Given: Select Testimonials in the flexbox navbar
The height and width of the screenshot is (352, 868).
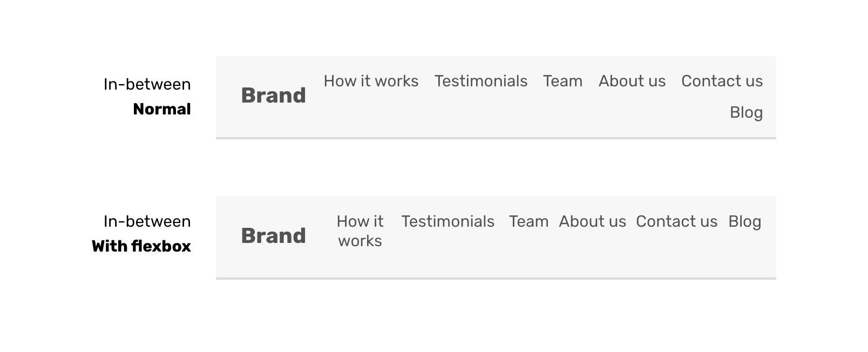Looking at the screenshot, I should 447,221.
